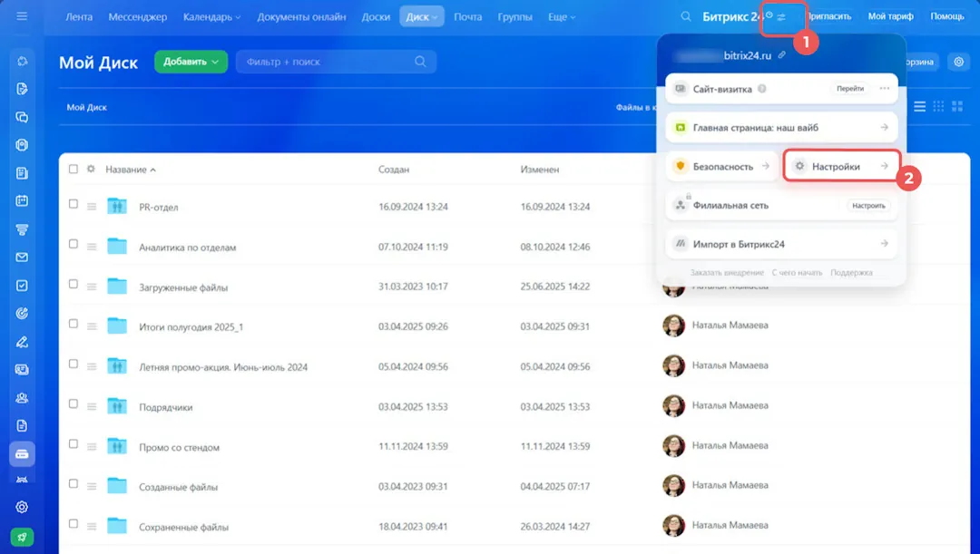Click the magnifier icon next to Битрикс 24
The image size is (980, 554).
coord(686,16)
